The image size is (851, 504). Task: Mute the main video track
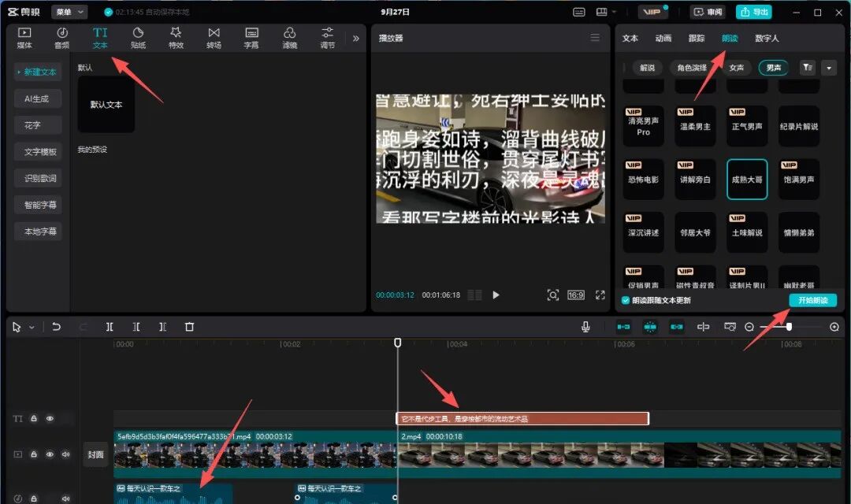65,454
